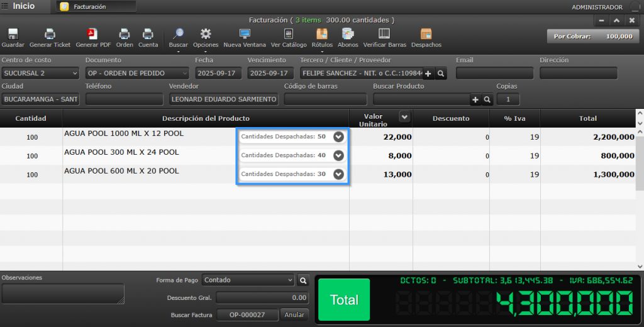The height and width of the screenshot is (327, 644).
Task: Open the Ver Catálogo tool
Action: click(289, 35)
